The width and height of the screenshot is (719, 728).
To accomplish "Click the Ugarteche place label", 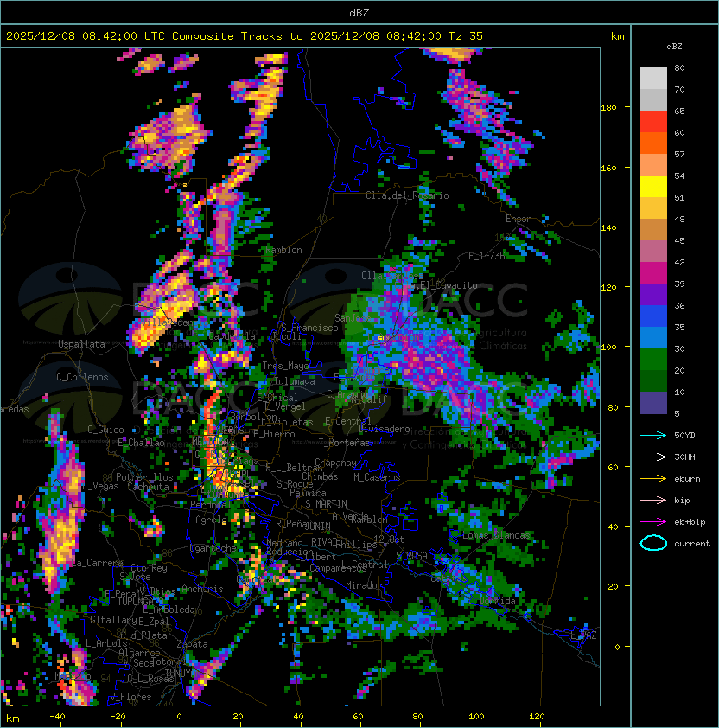I will [x=213, y=548].
